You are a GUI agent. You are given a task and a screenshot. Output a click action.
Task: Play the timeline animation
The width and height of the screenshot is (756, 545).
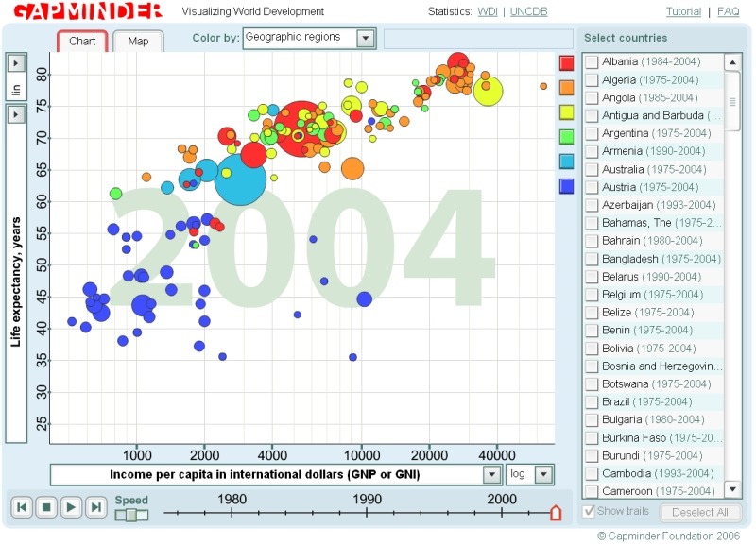(71, 507)
